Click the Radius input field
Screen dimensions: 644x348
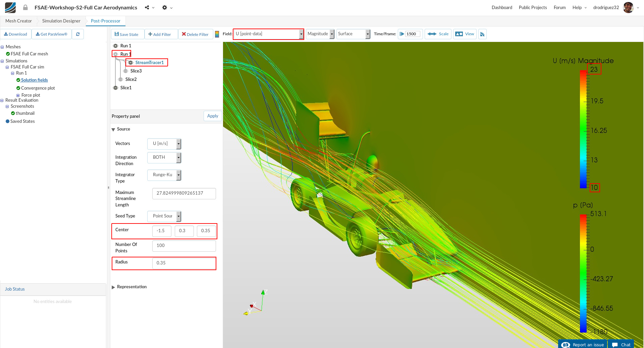click(184, 263)
